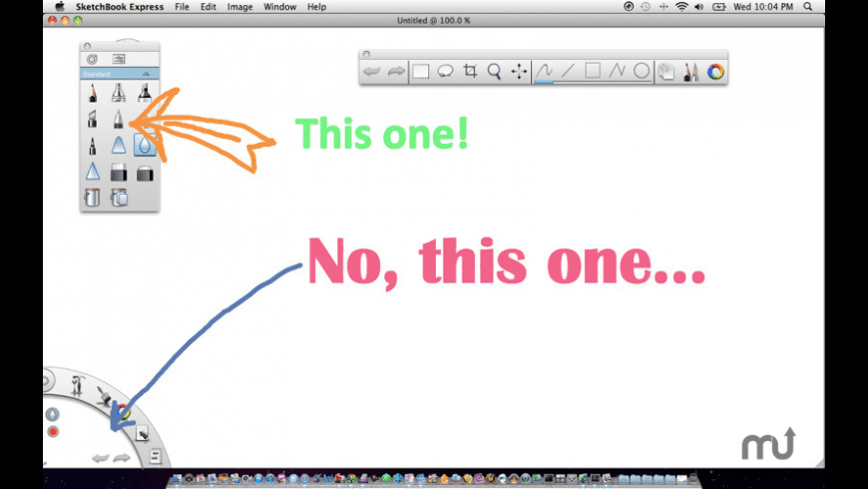
Task: Select the small fine-tip Paintbrush in palette
Action: (93, 146)
